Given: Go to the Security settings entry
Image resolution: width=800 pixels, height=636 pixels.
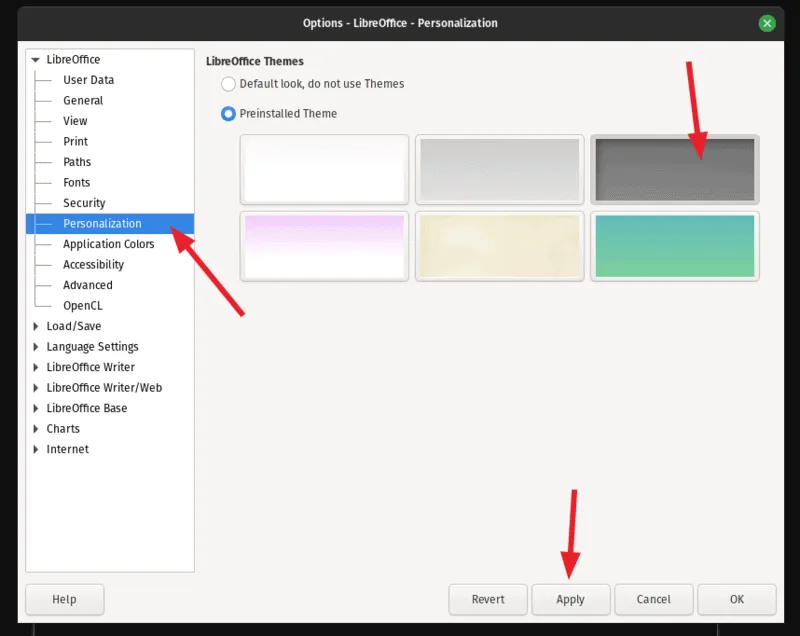Looking at the screenshot, I should tap(84, 203).
